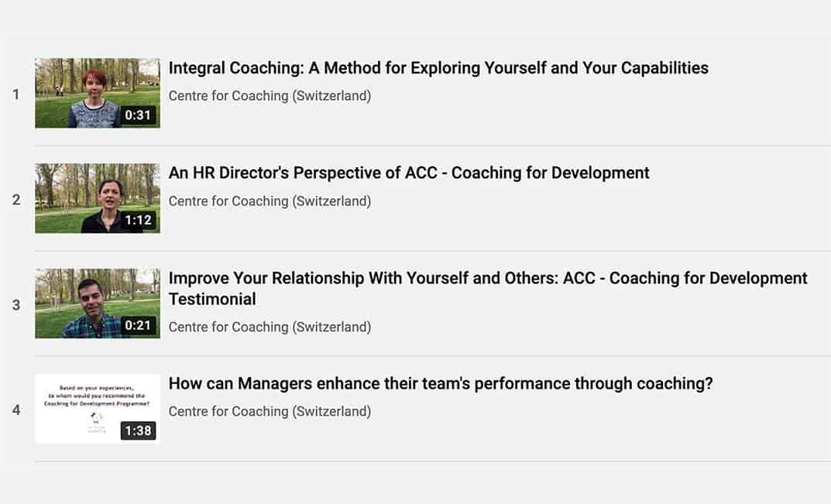Click the 0:31 duration badge

point(138,115)
